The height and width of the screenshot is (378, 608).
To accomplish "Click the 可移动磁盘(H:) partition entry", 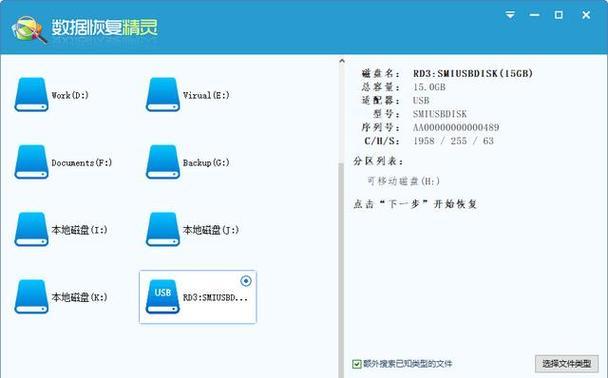I will click(403, 181).
